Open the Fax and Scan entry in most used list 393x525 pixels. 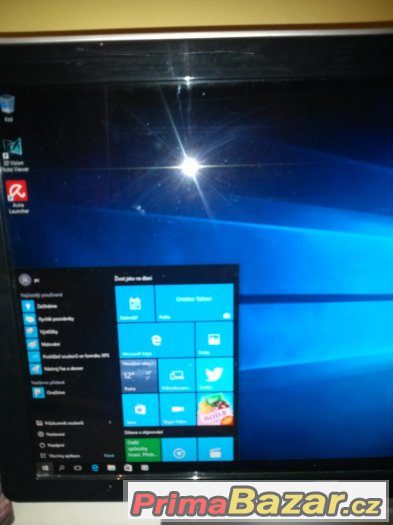pos(57,369)
